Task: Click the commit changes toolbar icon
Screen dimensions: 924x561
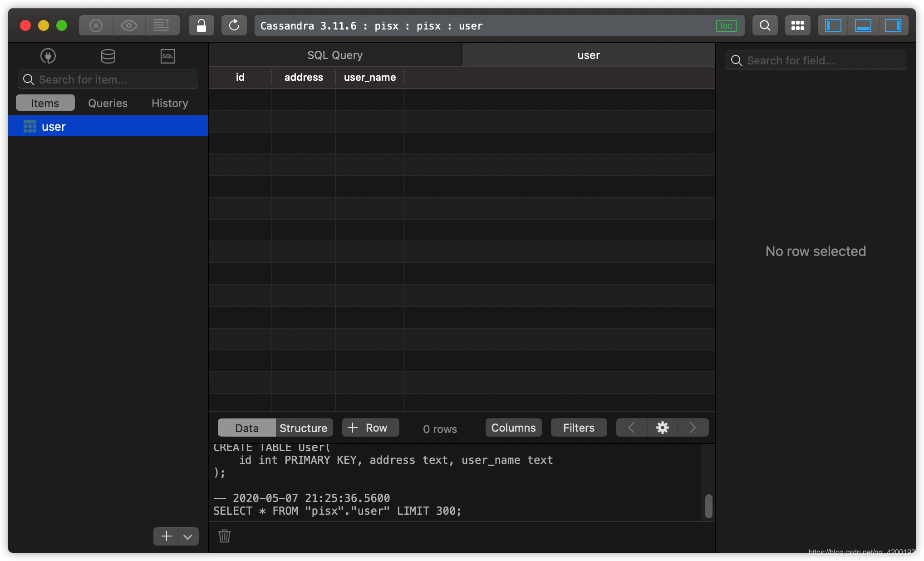Action: pos(162,25)
